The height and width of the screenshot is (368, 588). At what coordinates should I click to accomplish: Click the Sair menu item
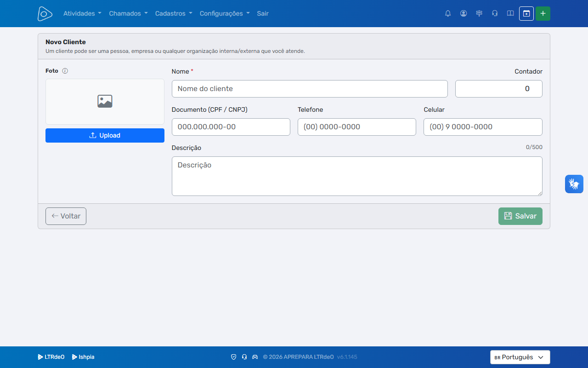pyautogui.click(x=263, y=13)
